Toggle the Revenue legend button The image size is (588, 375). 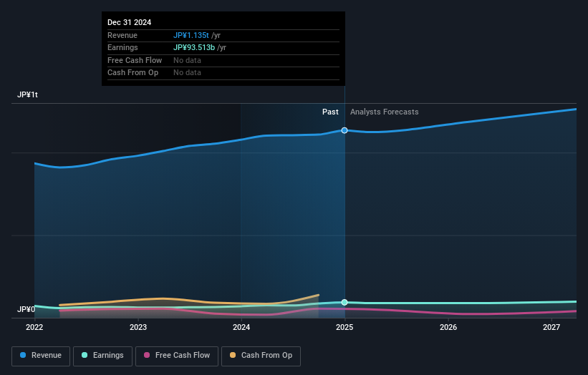click(x=41, y=356)
